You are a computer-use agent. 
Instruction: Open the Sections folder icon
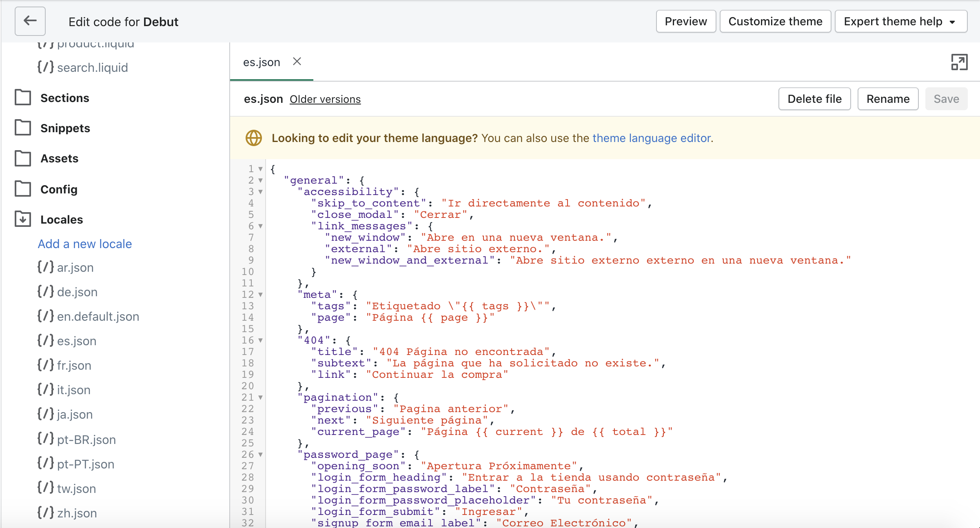[x=23, y=98]
